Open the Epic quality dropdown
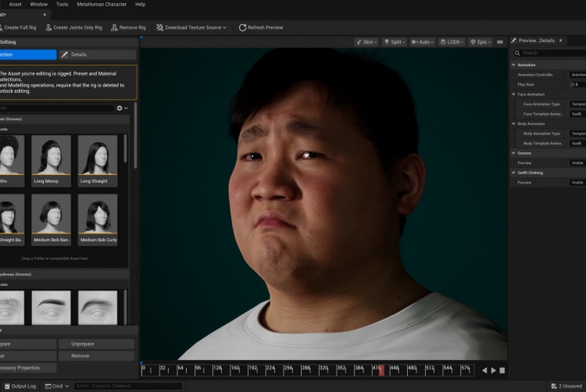Image resolution: width=586 pixels, height=392 pixels. pyautogui.click(x=481, y=42)
